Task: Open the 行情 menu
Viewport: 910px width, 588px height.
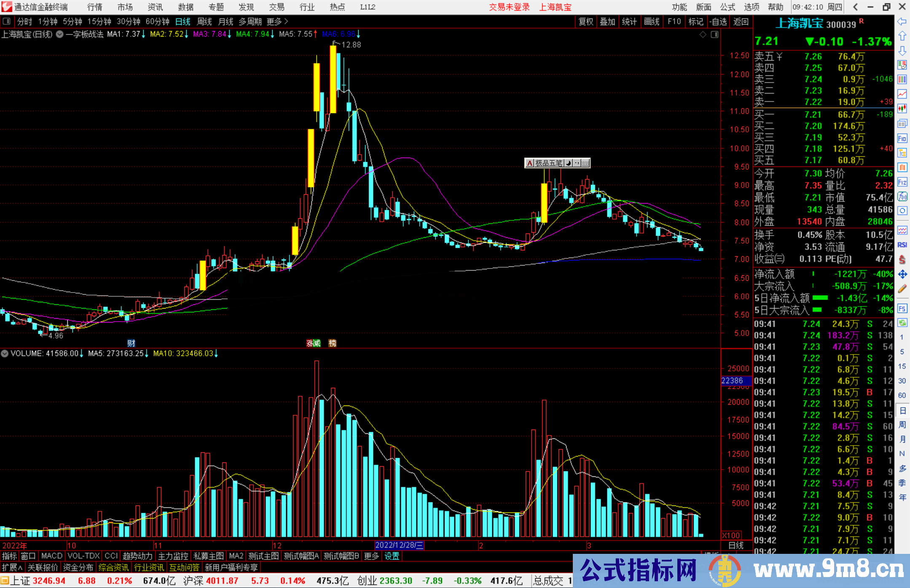Action: 94,7
